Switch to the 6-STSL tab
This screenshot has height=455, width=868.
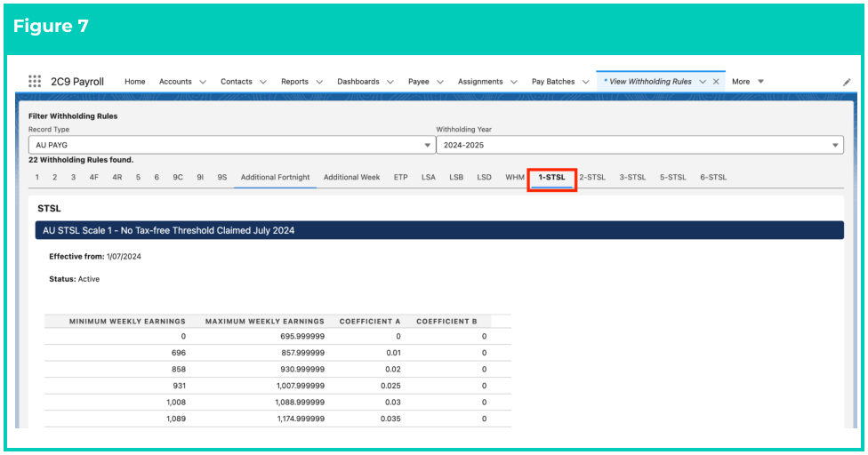click(x=713, y=178)
